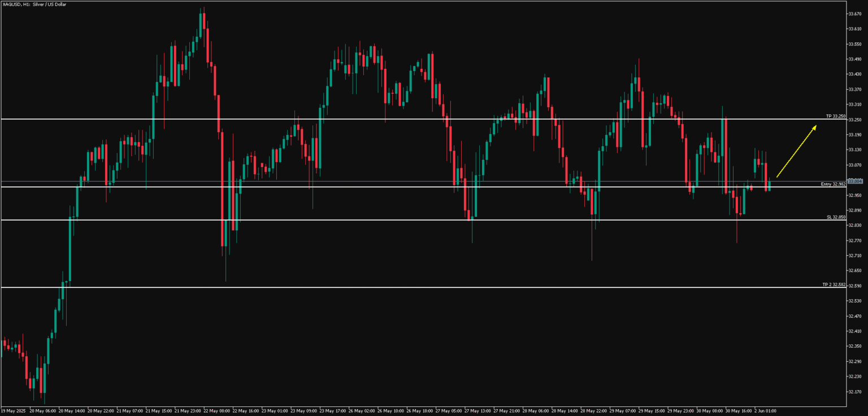This screenshot has height=416, width=868.
Task: Click the highlighted 33.004 current price tag
Action: 855,181
